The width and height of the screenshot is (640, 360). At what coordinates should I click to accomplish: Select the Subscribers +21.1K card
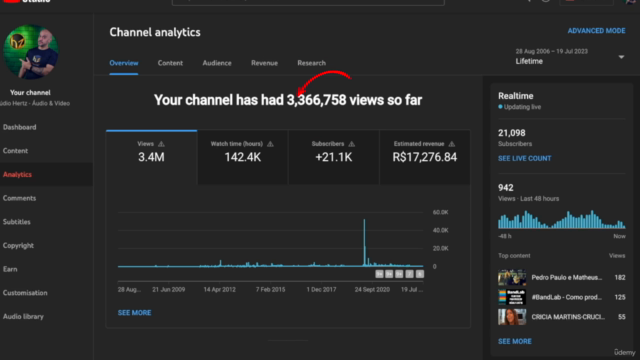pyautogui.click(x=333, y=157)
